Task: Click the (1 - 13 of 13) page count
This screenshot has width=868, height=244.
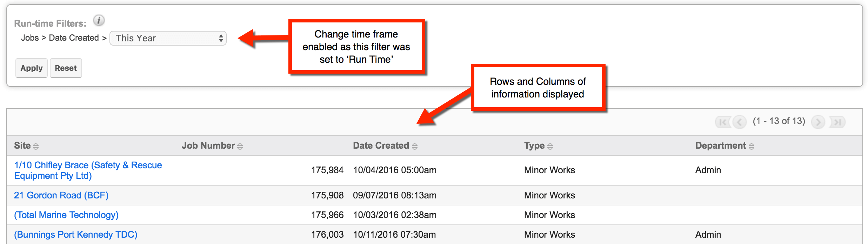Action: [779, 121]
